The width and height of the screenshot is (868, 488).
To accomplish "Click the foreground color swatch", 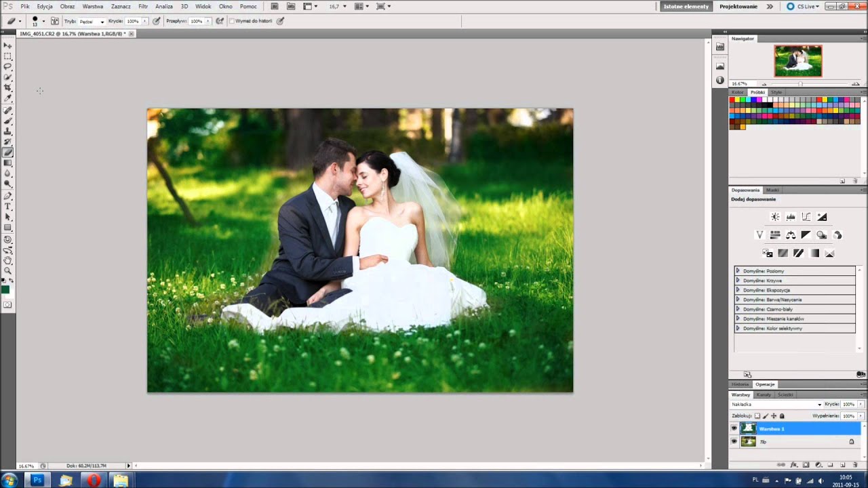I will pos(5,290).
